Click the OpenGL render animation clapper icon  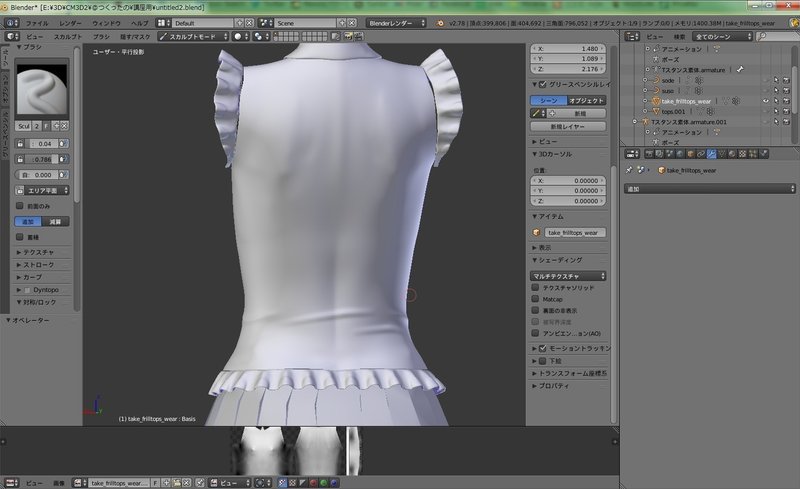[x=359, y=36]
